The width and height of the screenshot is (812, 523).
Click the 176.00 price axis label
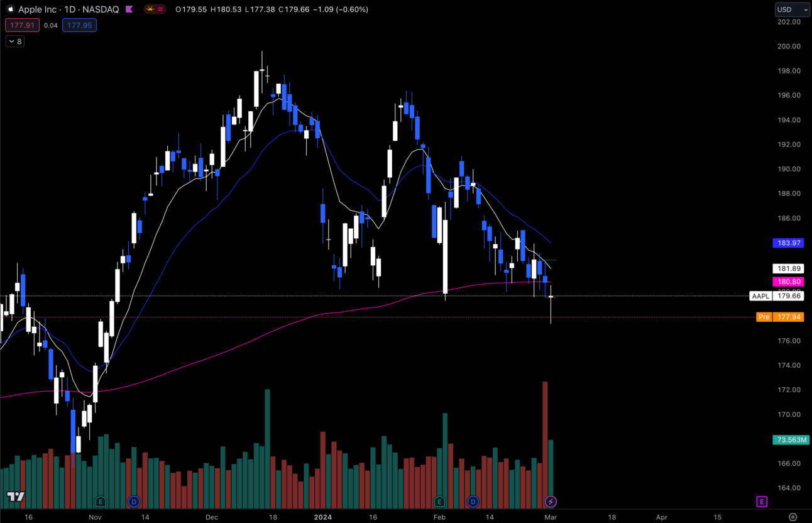(789, 341)
